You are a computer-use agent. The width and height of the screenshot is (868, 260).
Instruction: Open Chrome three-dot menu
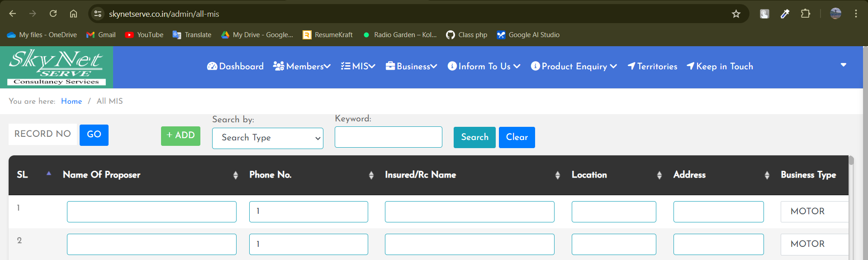[x=856, y=14]
